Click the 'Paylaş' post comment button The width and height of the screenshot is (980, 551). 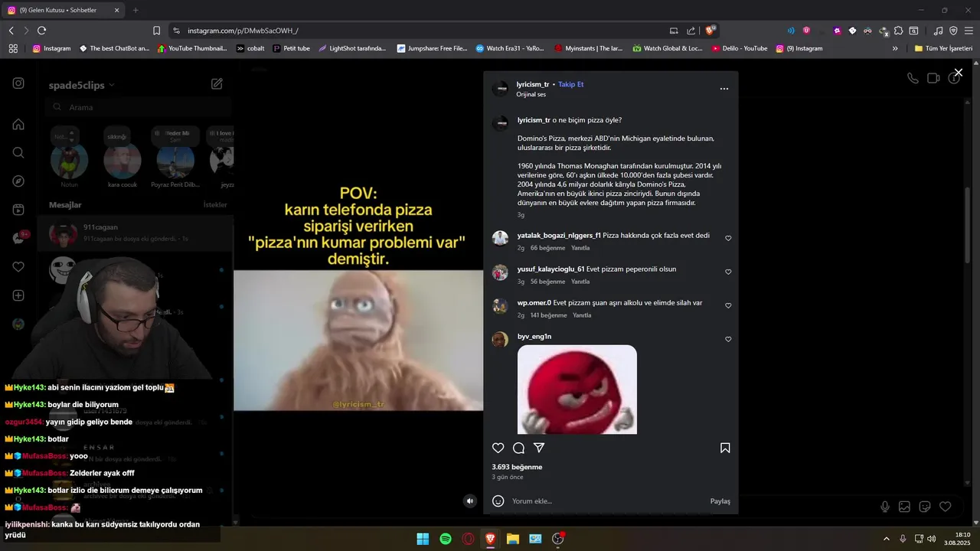tap(720, 501)
